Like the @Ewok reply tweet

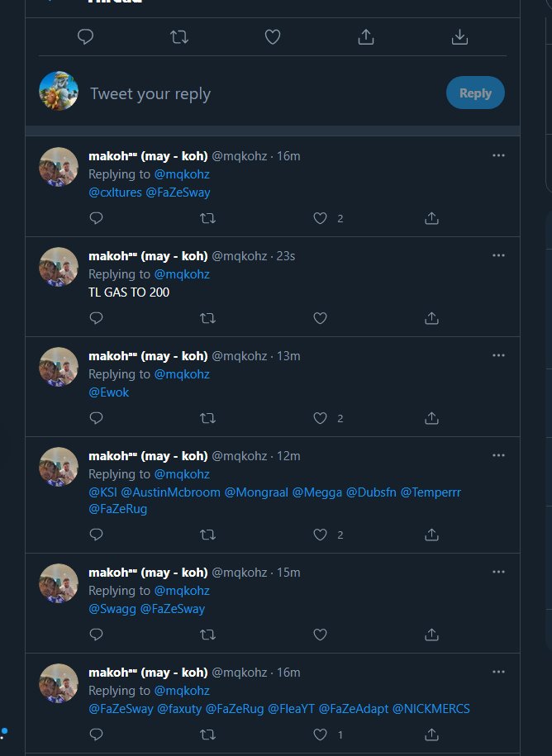coord(320,418)
